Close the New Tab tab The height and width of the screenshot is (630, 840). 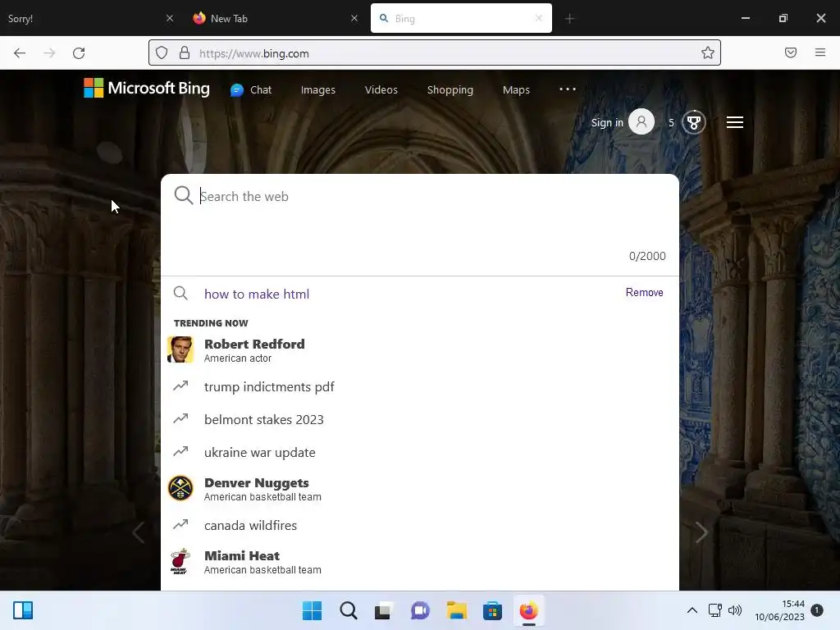click(x=354, y=18)
